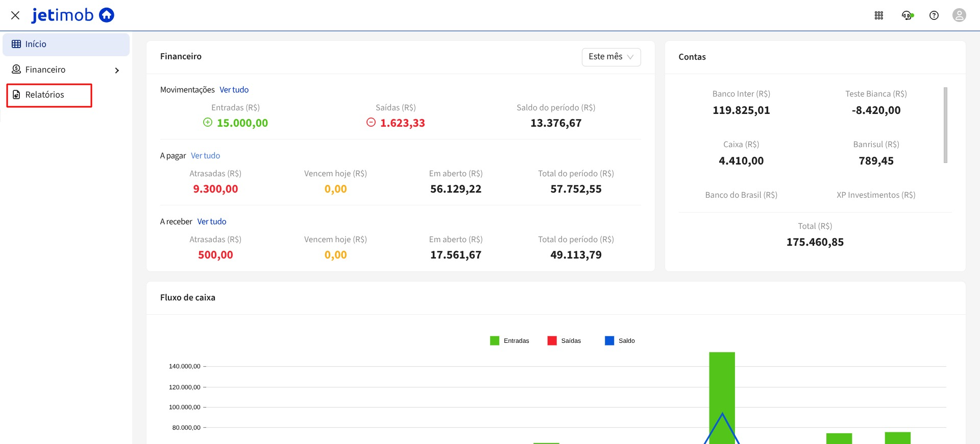Click the jetimob house logo icon

(x=106, y=15)
